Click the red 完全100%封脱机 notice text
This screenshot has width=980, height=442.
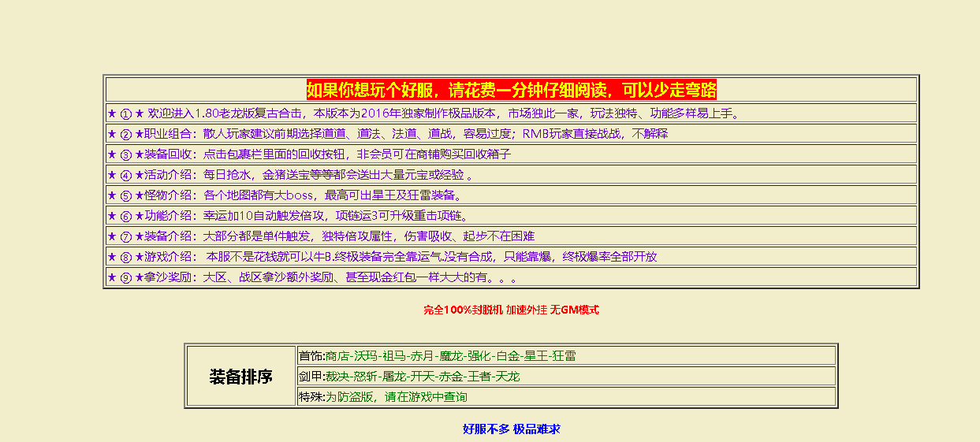[511, 310]
